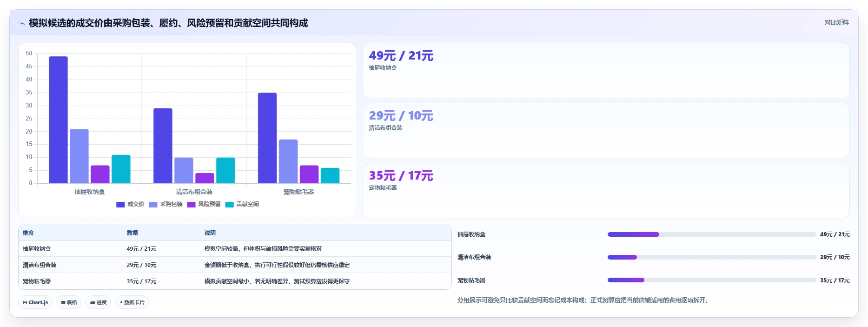Click the footnote starting 分组展示可避免

coord(584,300)
